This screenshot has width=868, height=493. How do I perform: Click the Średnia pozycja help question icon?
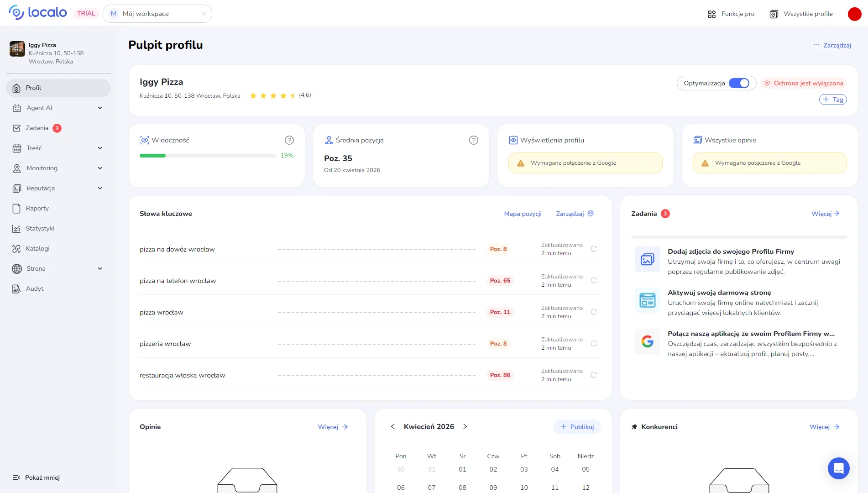coord(474,140)
